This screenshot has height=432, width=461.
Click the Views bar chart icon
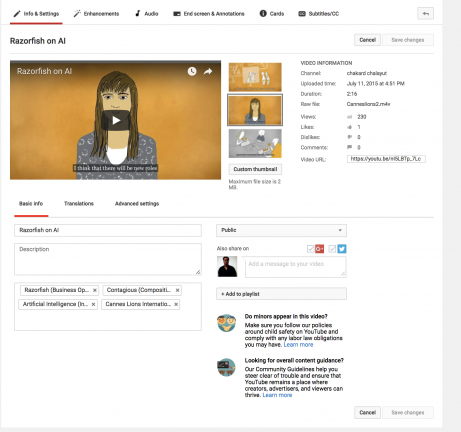(350, 117)
